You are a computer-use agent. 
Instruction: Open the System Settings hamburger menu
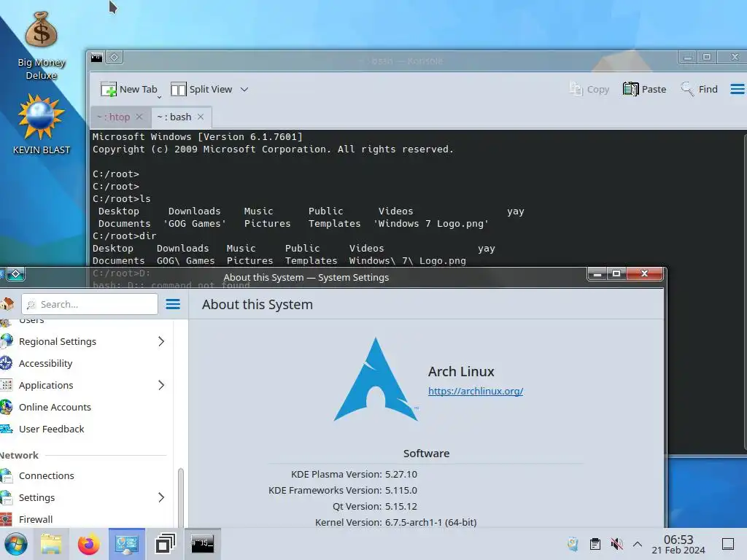point(173,304)
